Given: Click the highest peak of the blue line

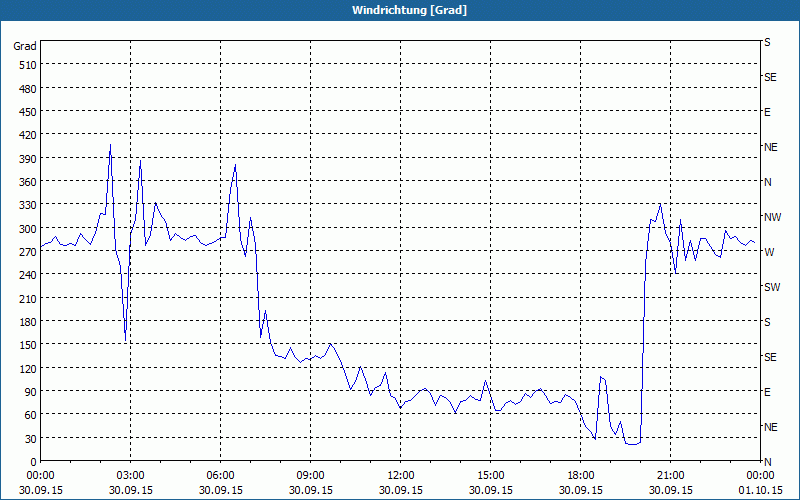Looking at the screenshot, I should [110, 145].
